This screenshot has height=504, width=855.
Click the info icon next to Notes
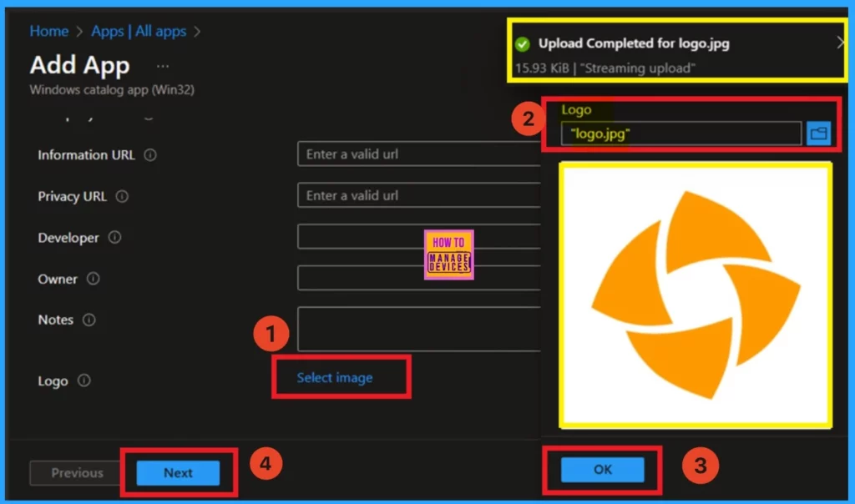pos(89,320)
